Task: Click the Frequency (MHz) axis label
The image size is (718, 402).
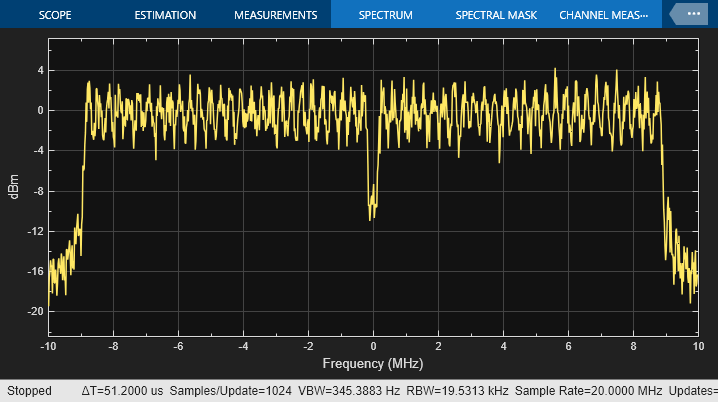Action: point(372,363)
